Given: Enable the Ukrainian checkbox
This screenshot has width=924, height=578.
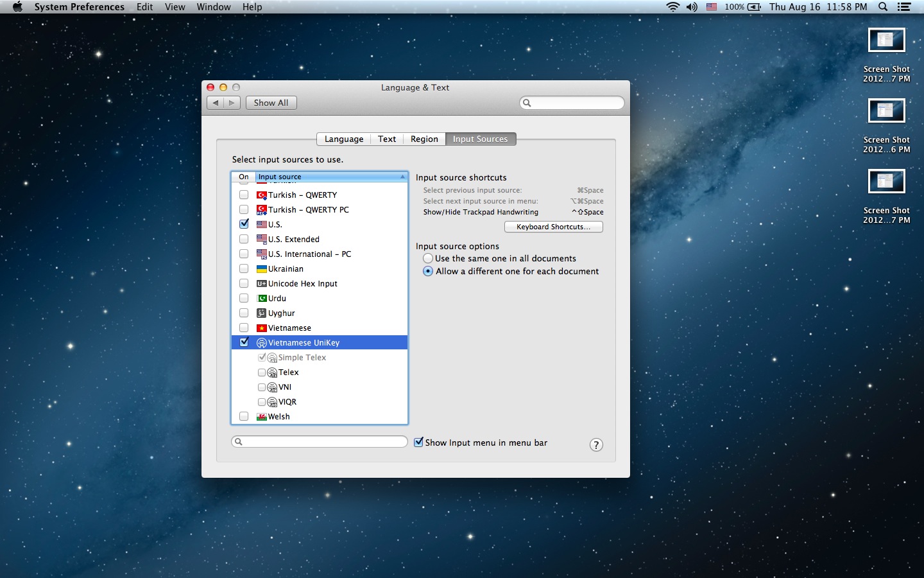Looking at the screenshot, I should coord(244,268).
